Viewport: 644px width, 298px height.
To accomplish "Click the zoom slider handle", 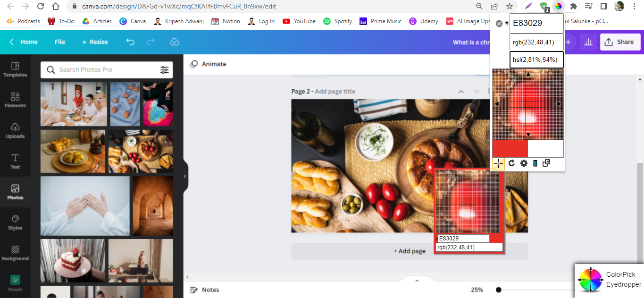I will pyautogui.click(x=499, y=290).
